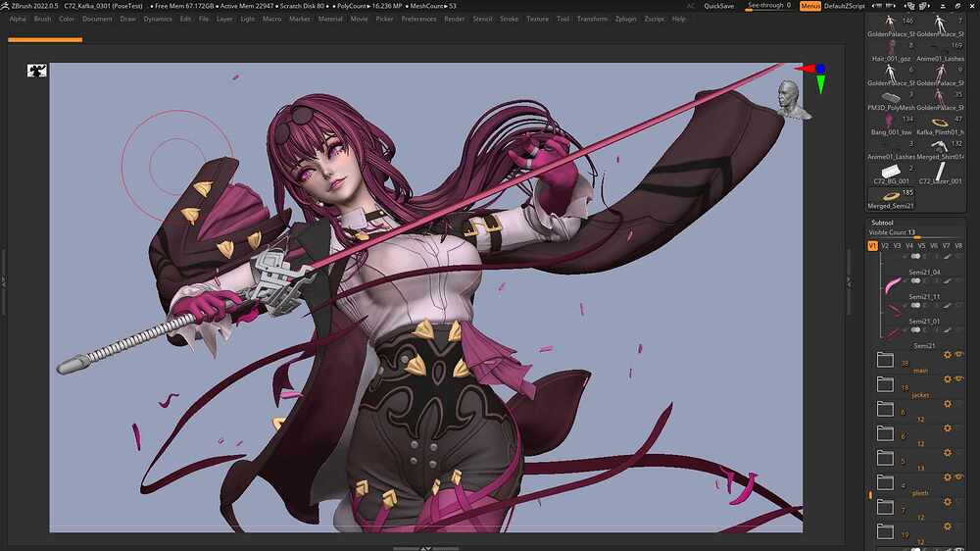The width and height of the screenshot is (980, 551).
Task: Expand the subtool folder containing 19 items
Action: tap(885, 531)
